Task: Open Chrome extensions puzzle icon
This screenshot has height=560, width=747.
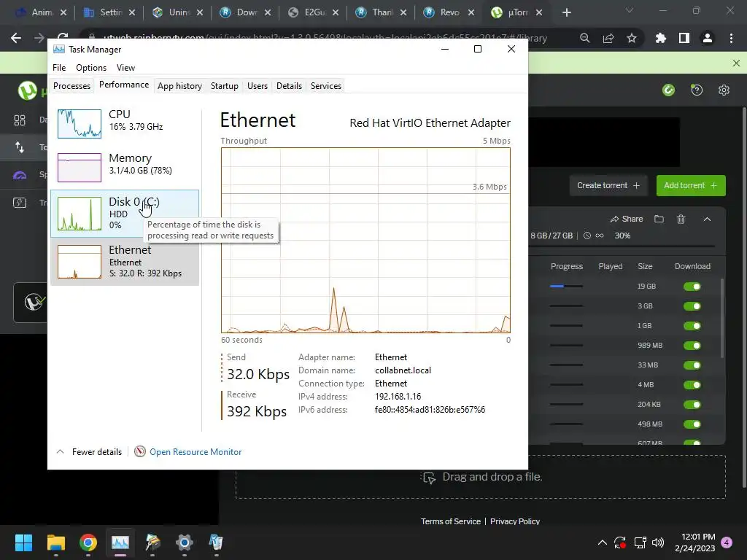Action: click(661, 38)
